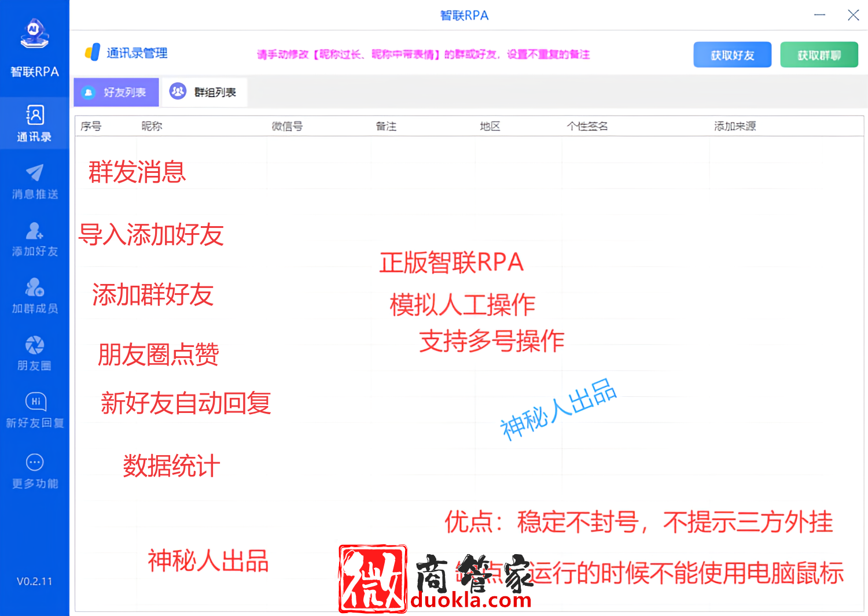Sort by the 备注 column header
868x616 pixels.
pyautogui.click(x=386, y=126)
